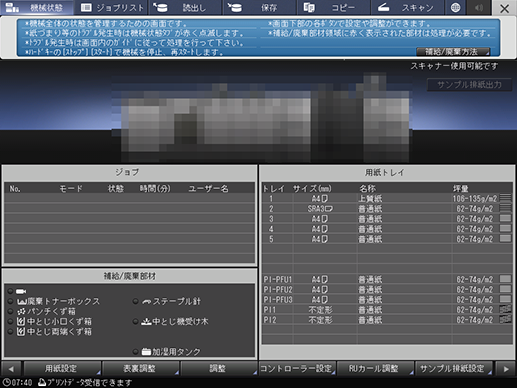
Task: Show previous buttons with left arrow
Action: pos(11,369)
